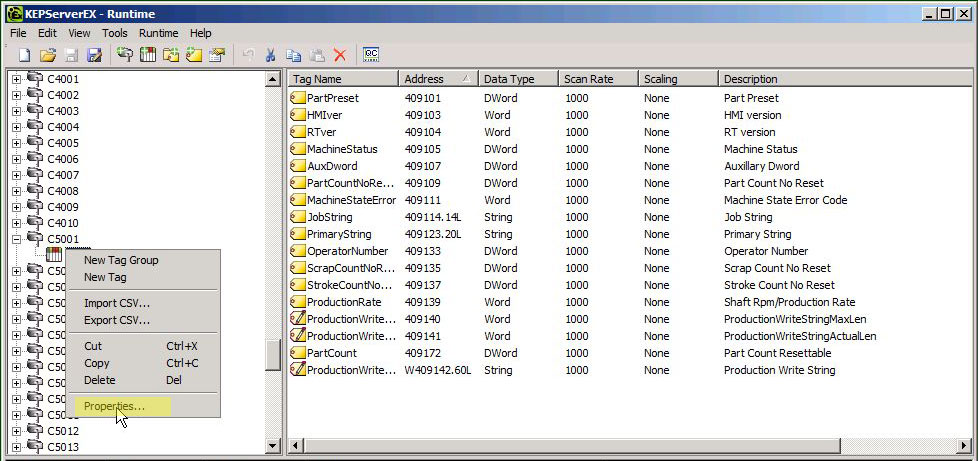This screenshot has width=978, height=461.
Task: Choose Properties... in the context menu
Action: click(x=114, y=406)
